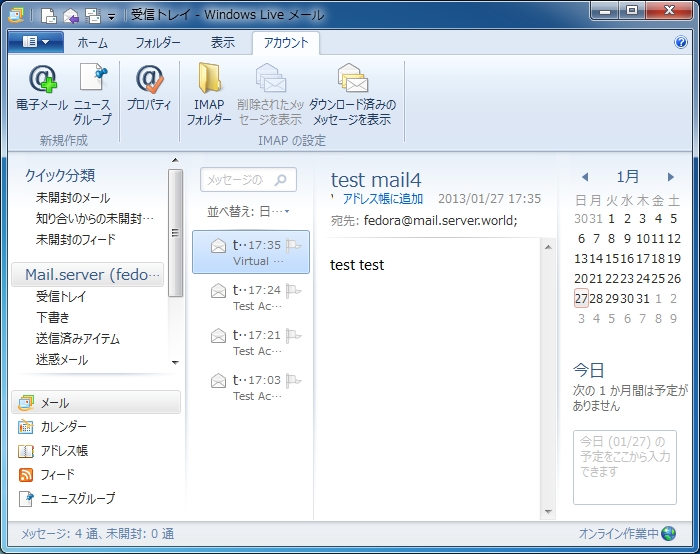Click the search magnifier in message search box

tap(281, 180)
